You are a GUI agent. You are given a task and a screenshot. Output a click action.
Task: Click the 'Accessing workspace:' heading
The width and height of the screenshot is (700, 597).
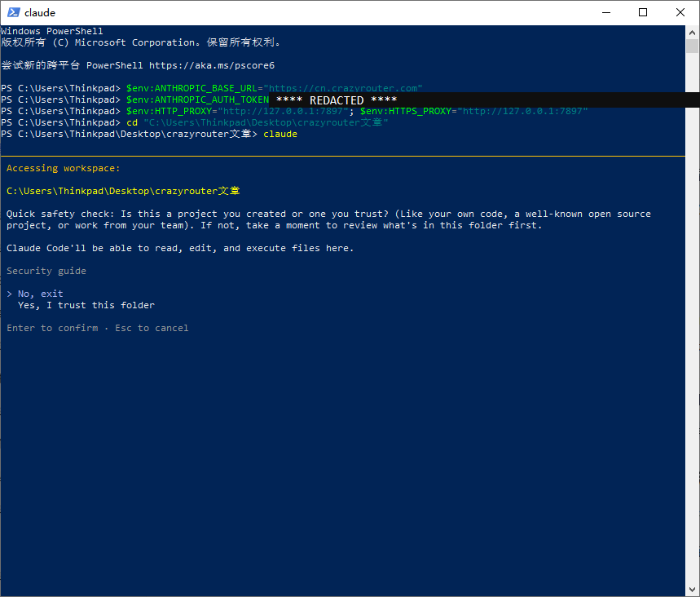(64, 168)
